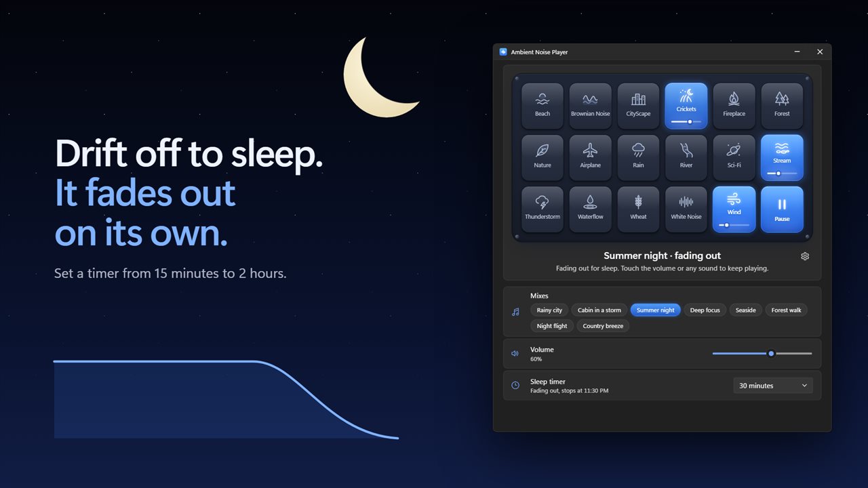Choose the Cabin in a storm mix
The image size is (868, 488).
pyautogui.click(x=599, y=310)
